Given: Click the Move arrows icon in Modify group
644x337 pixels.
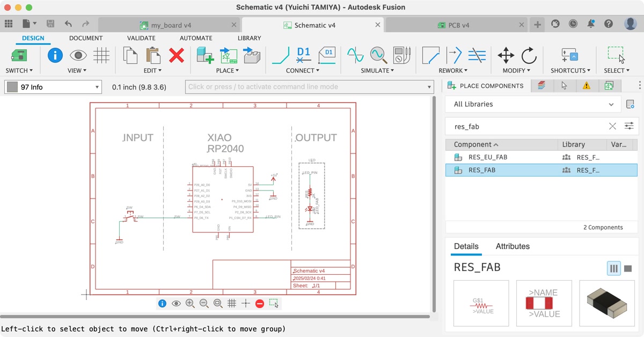Looking at the screenshot, I should click(x=506, y=55).
